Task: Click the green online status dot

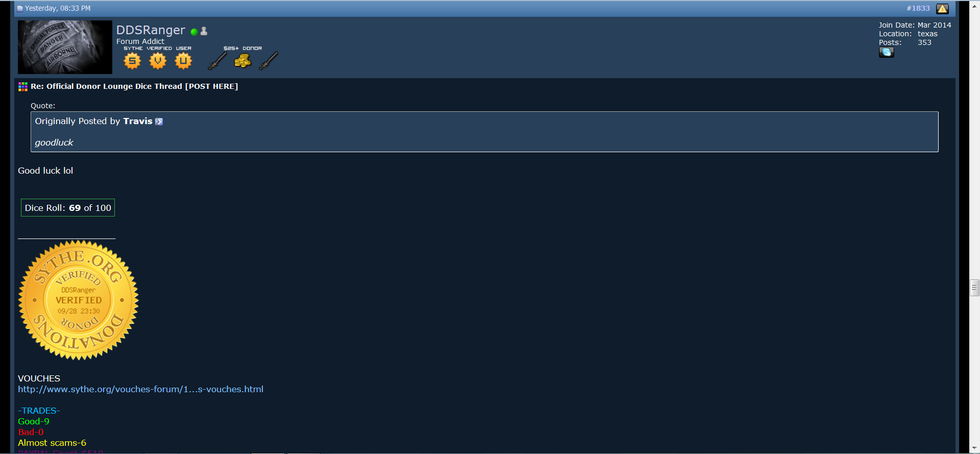Action: point(194,32)
